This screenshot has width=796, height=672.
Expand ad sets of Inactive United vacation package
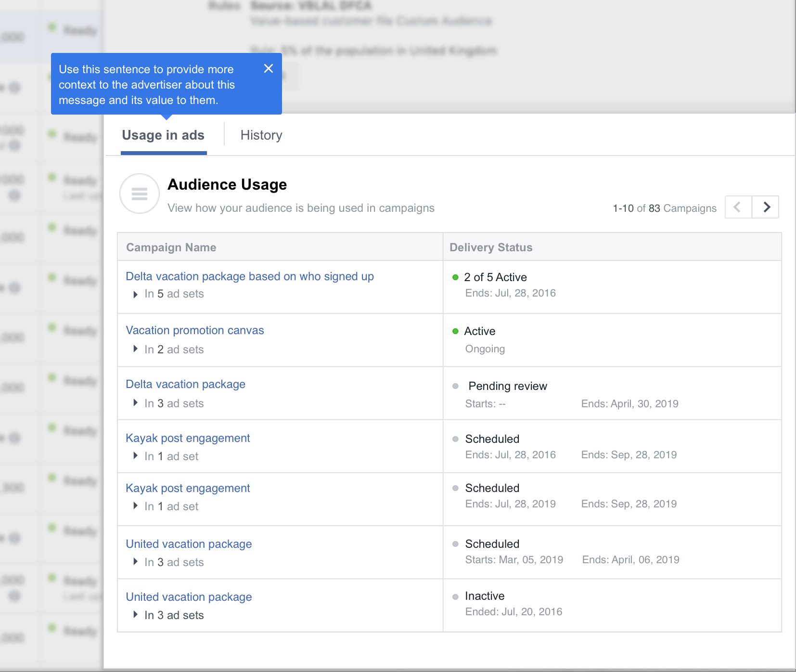point(136,615)
